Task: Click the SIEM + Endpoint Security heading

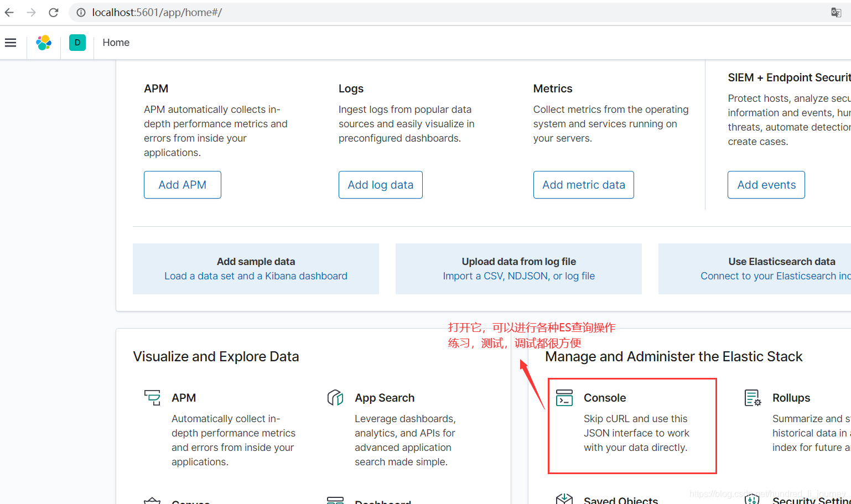Action: (789, 77)
